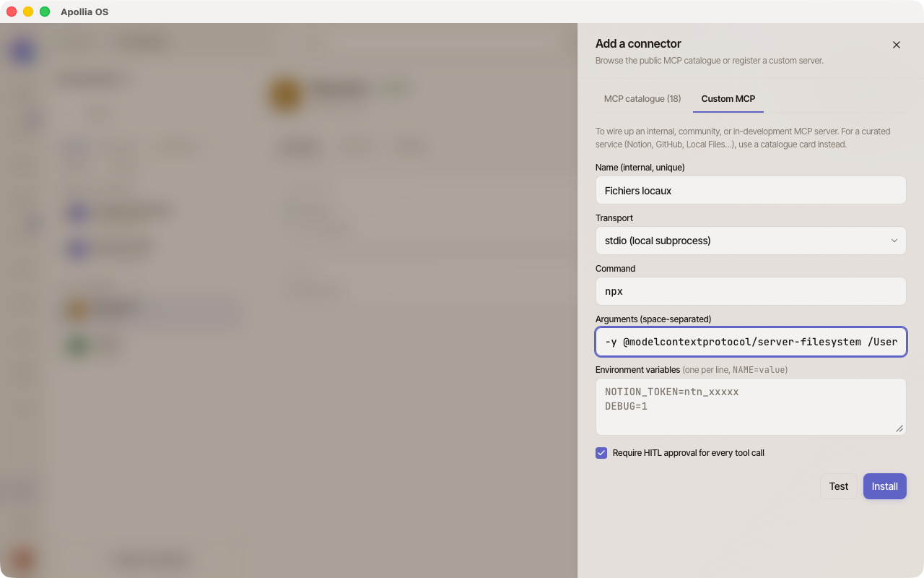924x578 pixels.
Task: Grab the text area resize handle icon
Action: point(899,428)
